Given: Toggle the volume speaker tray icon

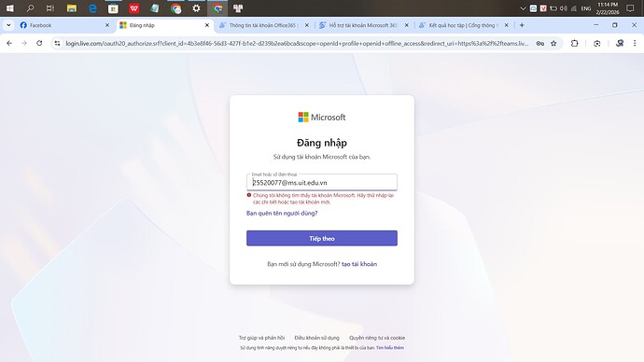Looking at the screenshot, I should click(564, 8).
